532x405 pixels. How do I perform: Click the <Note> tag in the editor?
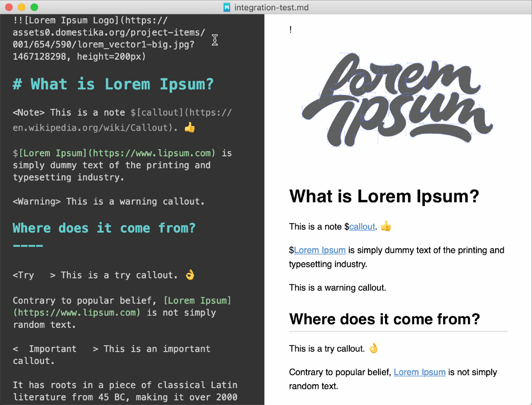(29, 112)
